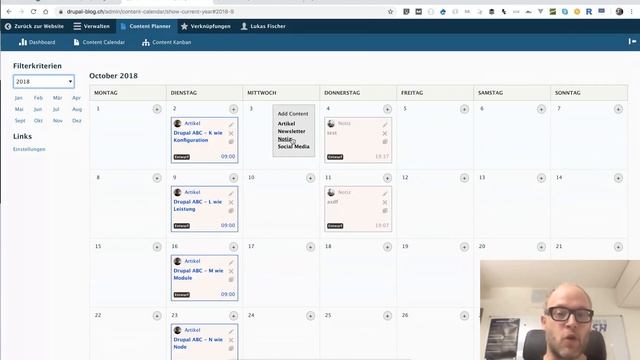Image resolution: width=640 pixels, height=360 pixels.
Task: Jump to Sept in month filter
Action: 20,121
